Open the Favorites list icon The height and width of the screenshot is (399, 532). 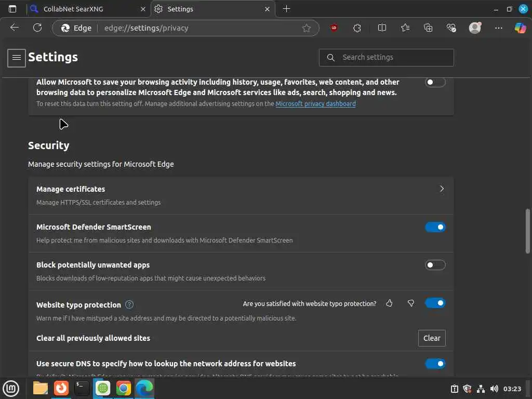[x=405, y=28]
